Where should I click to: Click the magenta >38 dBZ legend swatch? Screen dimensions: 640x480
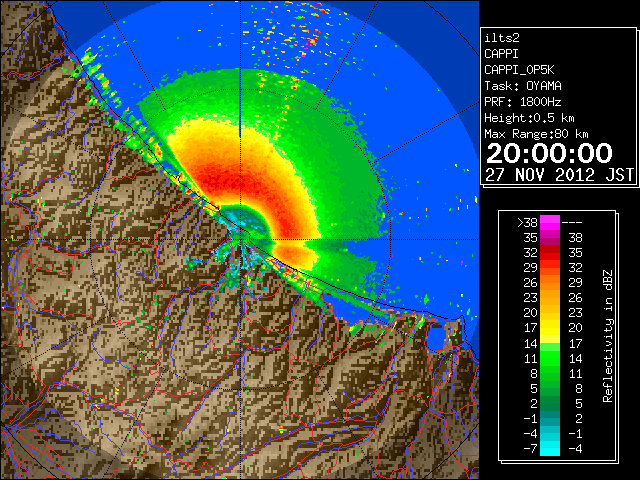[x=550, y=223]
